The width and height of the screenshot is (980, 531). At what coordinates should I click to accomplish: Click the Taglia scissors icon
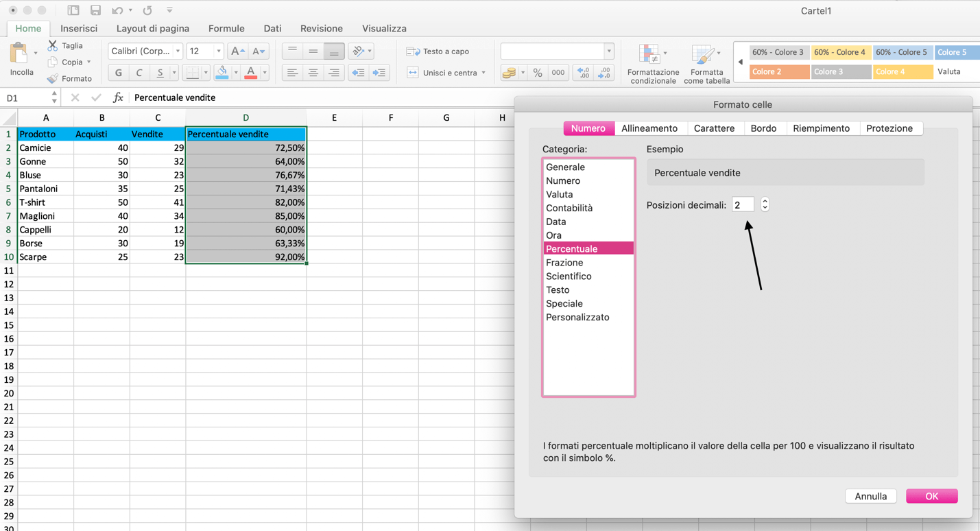pos(53,45)
